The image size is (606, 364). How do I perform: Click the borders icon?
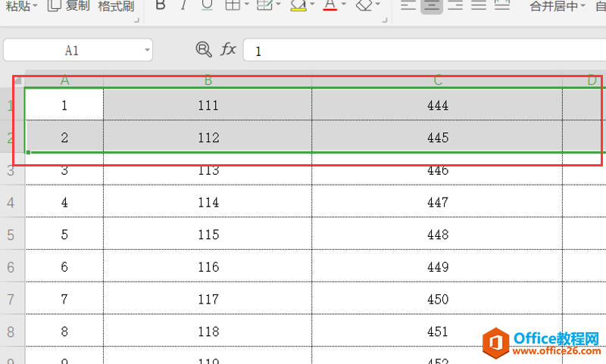pyautogui.click(x=233, y=5)
